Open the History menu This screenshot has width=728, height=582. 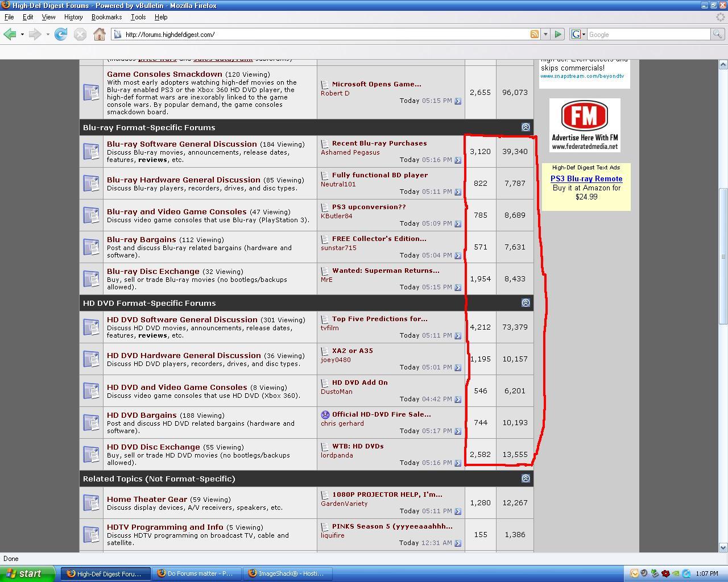point(73,17)
